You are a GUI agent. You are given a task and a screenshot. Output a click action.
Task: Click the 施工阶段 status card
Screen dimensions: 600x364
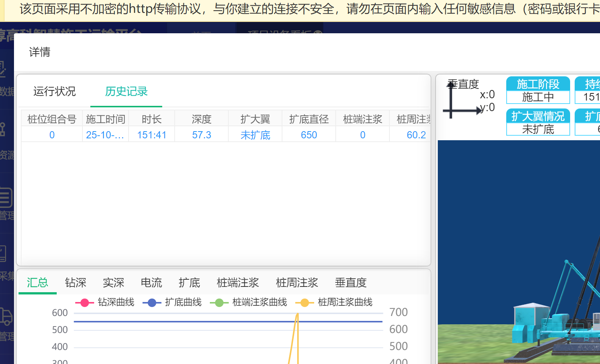(538, 90)
